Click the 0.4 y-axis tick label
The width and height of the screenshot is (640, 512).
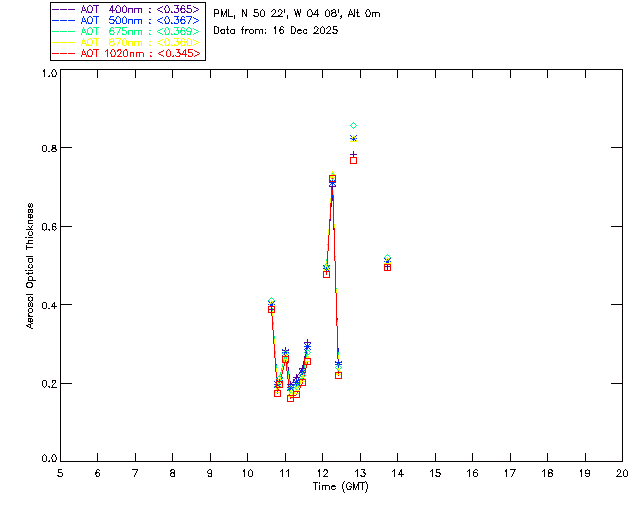pyautogui.click(x=49, y=305)
